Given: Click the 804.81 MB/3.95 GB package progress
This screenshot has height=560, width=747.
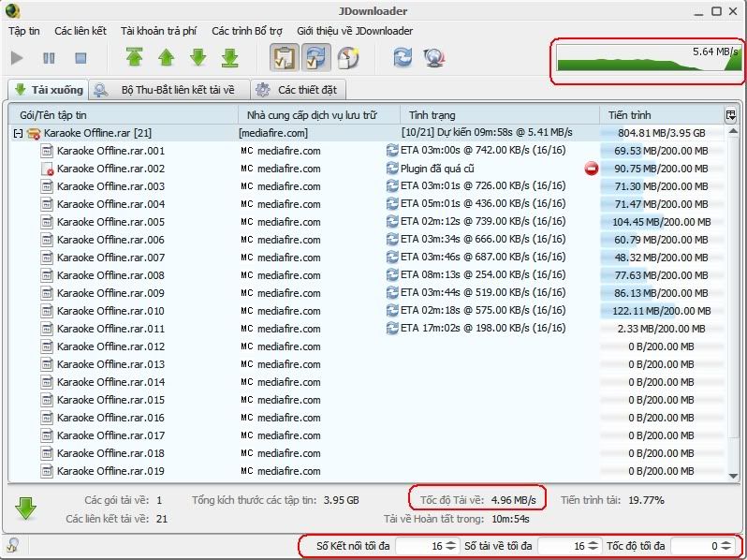Looking at the screenshot, I should click(661, 133).
